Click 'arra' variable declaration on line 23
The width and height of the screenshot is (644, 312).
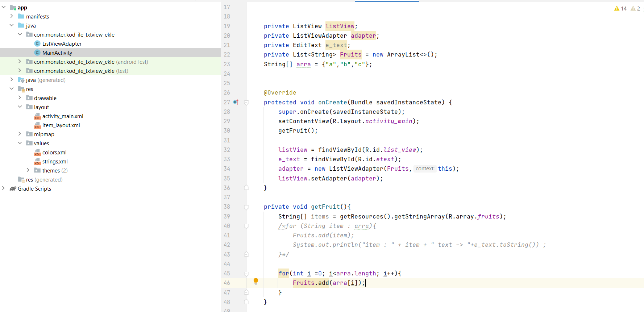click(x=304, y=64)
